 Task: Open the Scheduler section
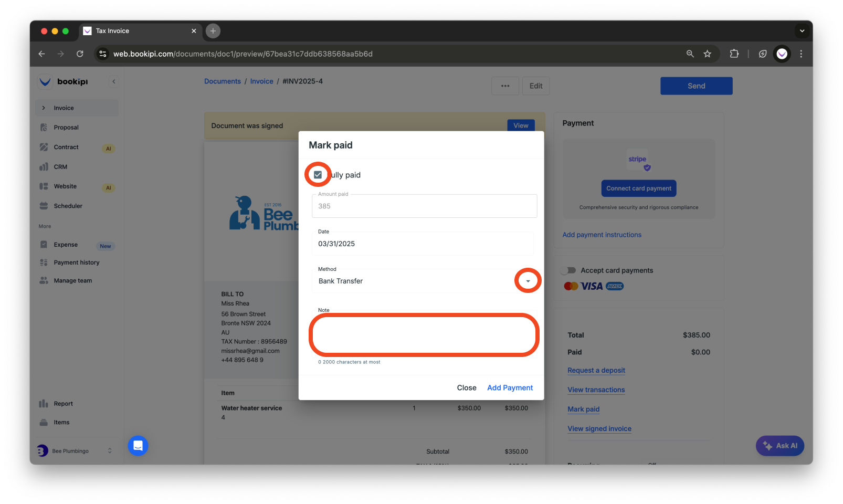(x=68, y=205)
